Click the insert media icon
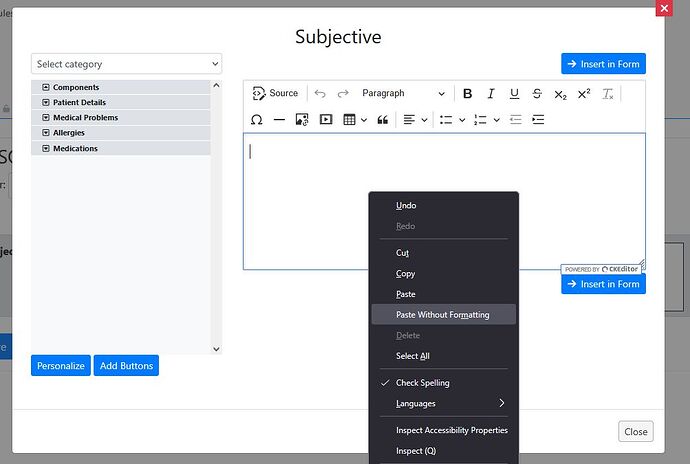 click(325, 120)
